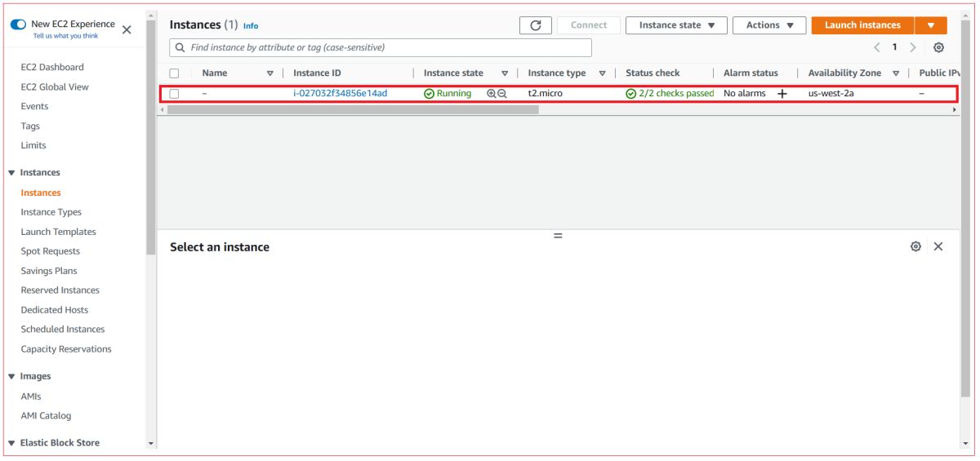Open Scheduled Instances page
Image resolution: width=980 pixels, height=461 pixels.
point(63,330)
